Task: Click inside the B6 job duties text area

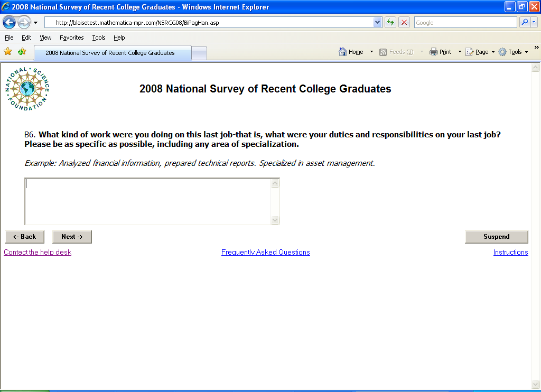Action: coord(148,201)
